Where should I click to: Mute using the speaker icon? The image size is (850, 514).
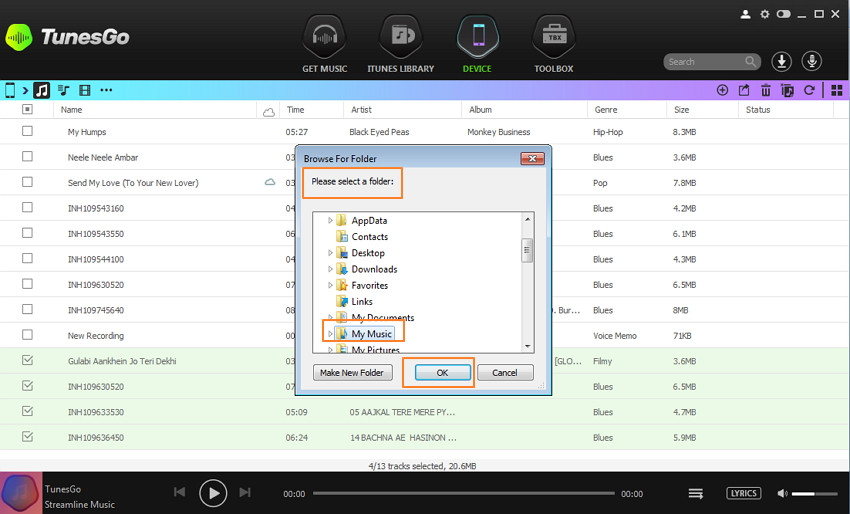point(782,493)
